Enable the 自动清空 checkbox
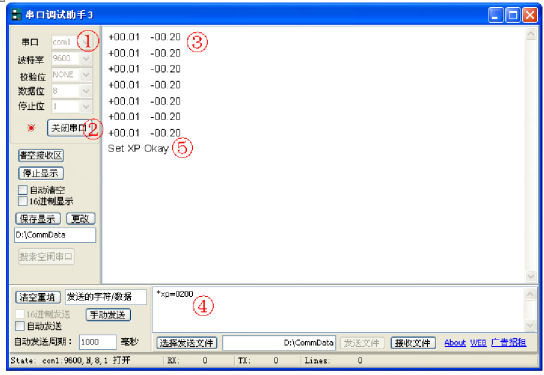 click(23, 190)
